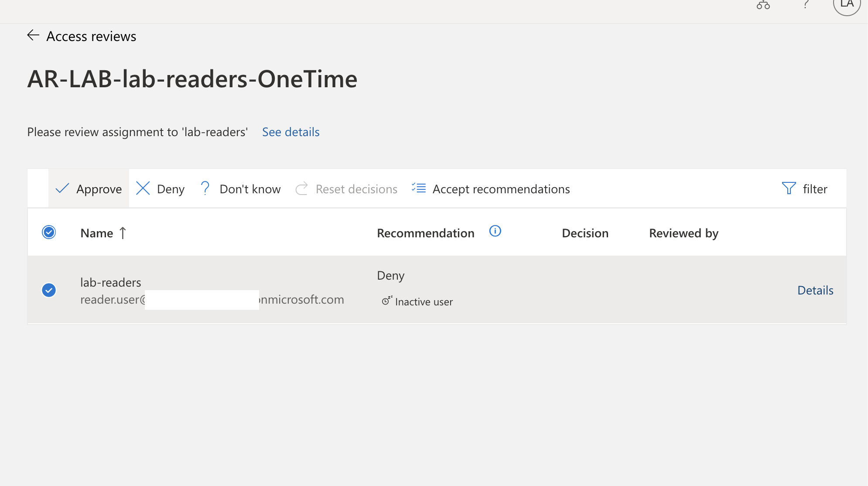Viewport: 868px width, 486px height.
Task: Open the organization diagram icon in header
Action: click(x=763, y=5)
